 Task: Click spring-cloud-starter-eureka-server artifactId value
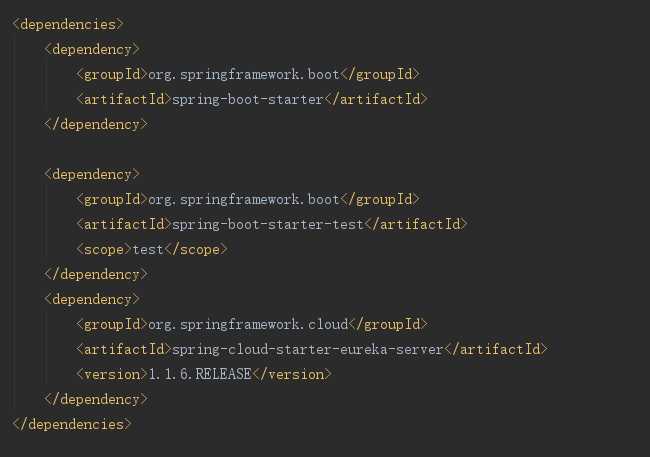(x=308, y=349)
